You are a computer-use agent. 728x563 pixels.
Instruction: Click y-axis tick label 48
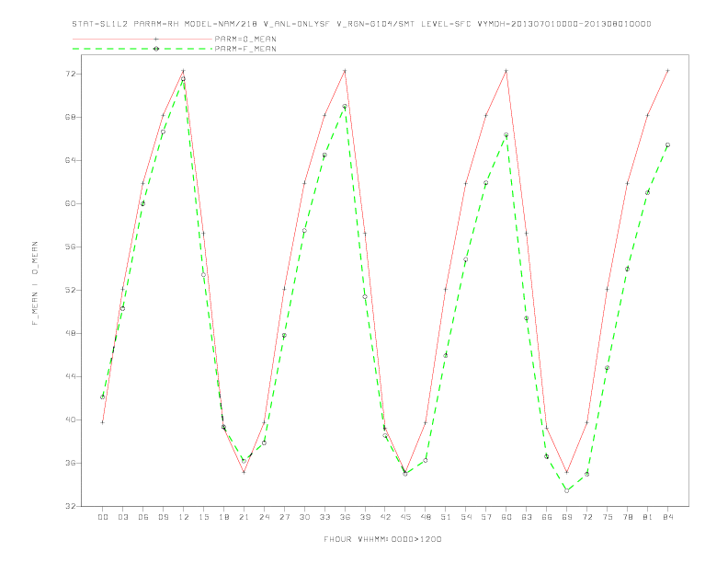pos(71,333)
